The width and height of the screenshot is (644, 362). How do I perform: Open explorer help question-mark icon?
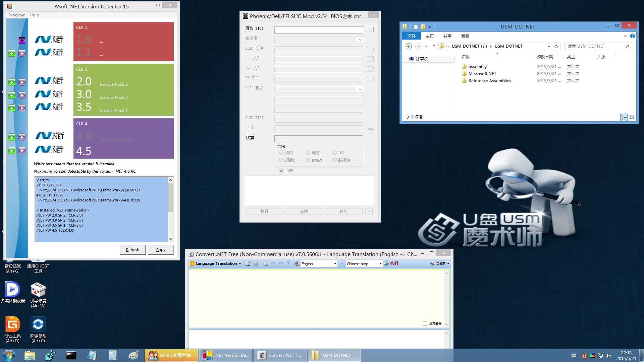632,36
